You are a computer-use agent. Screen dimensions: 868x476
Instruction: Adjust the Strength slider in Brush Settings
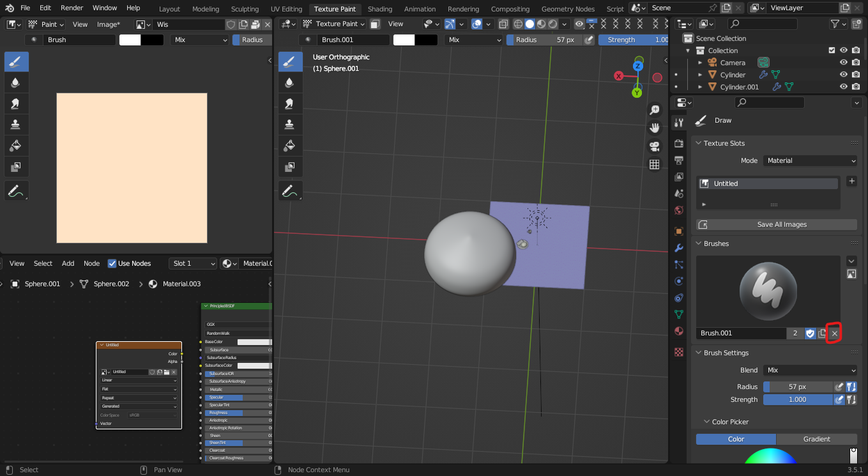pyautogui.click(x=798, y=399)
